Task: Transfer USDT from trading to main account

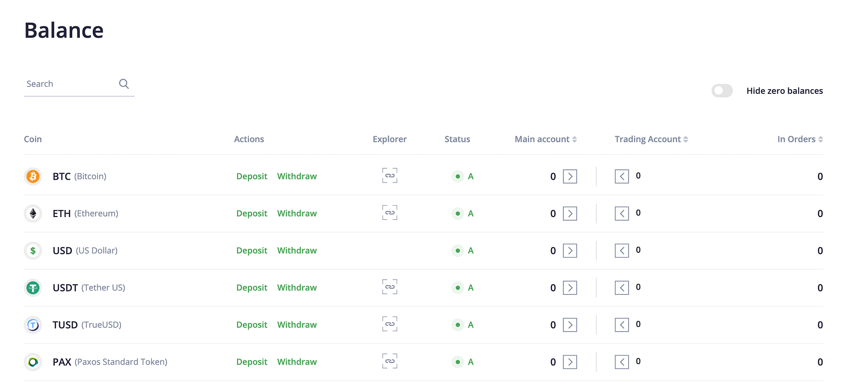Action: click(622, 288)
